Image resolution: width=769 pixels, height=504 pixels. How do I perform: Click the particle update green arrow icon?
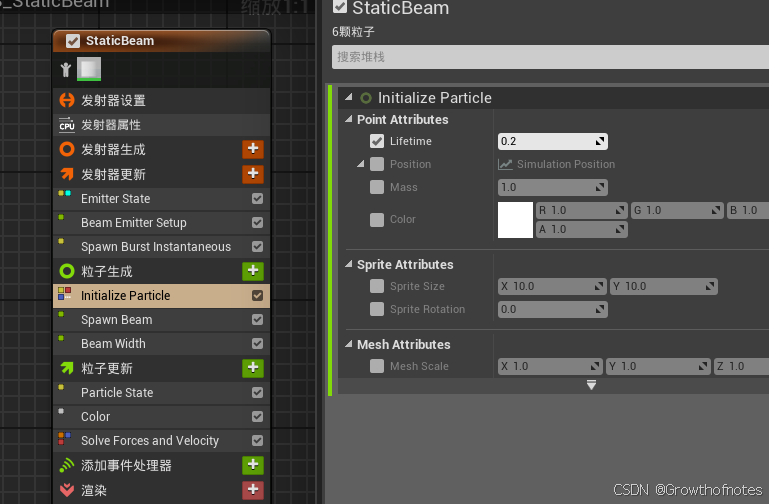(x=67, y=368)
